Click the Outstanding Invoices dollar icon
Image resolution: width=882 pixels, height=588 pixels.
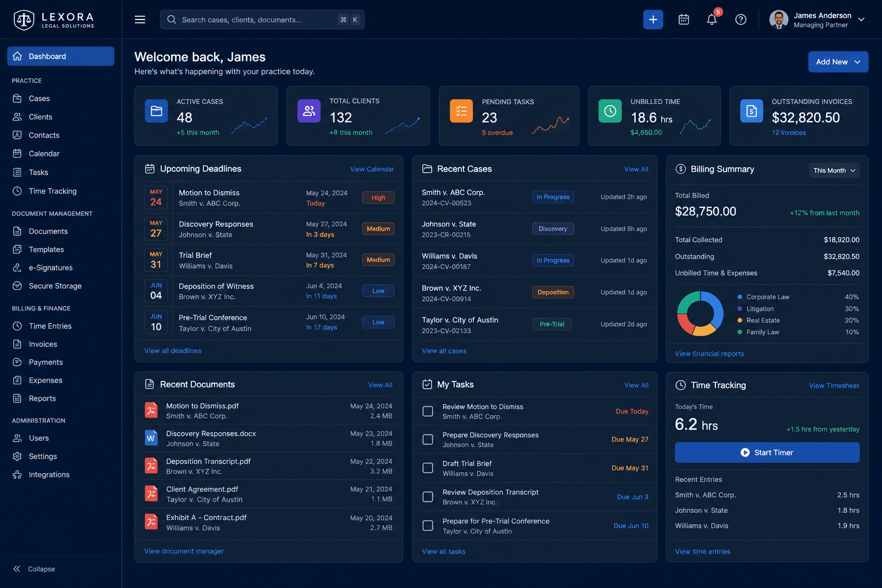[752, 111]
